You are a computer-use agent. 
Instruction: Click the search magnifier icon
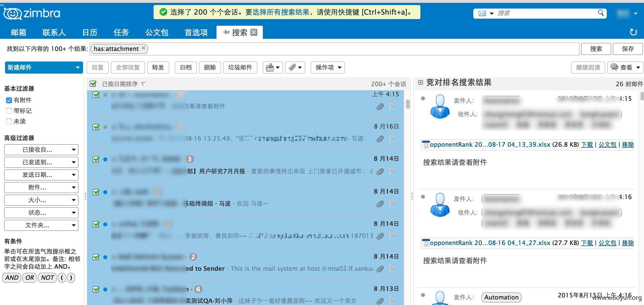[601, 13]
